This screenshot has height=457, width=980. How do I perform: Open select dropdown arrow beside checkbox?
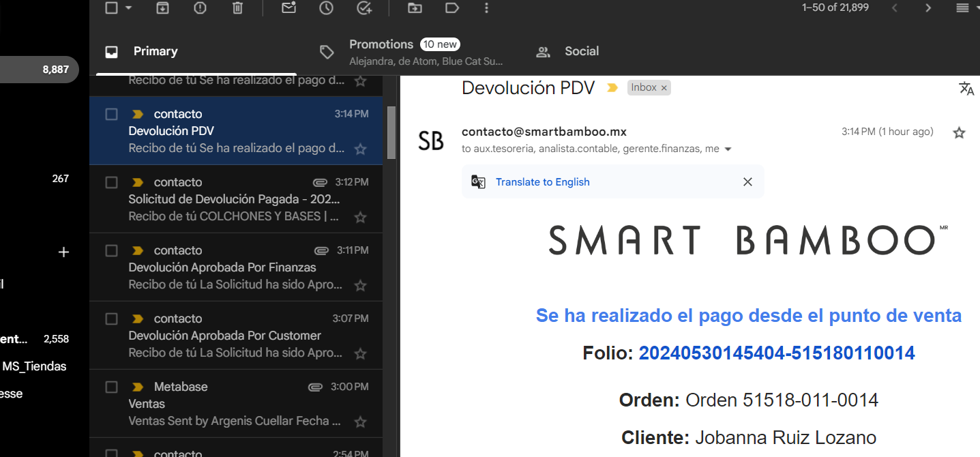[129, 8]
